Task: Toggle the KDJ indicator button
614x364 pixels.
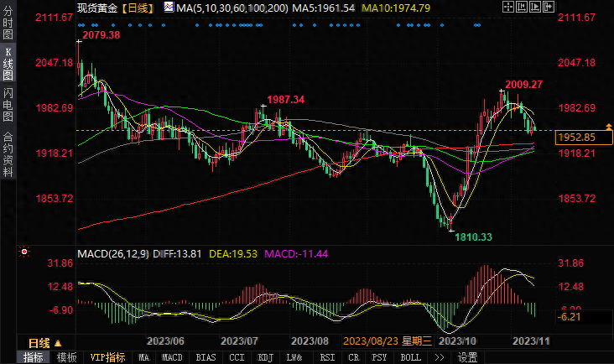Action: 265,357
